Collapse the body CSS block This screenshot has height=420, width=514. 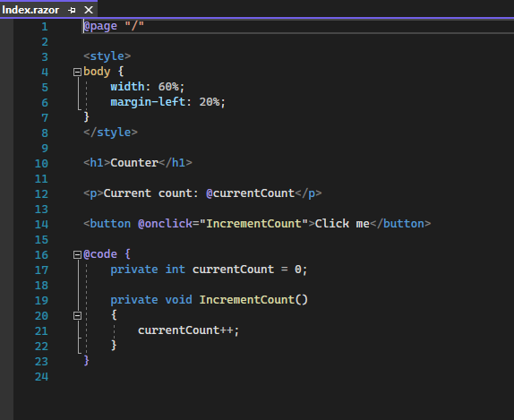[x=77, y=72]
